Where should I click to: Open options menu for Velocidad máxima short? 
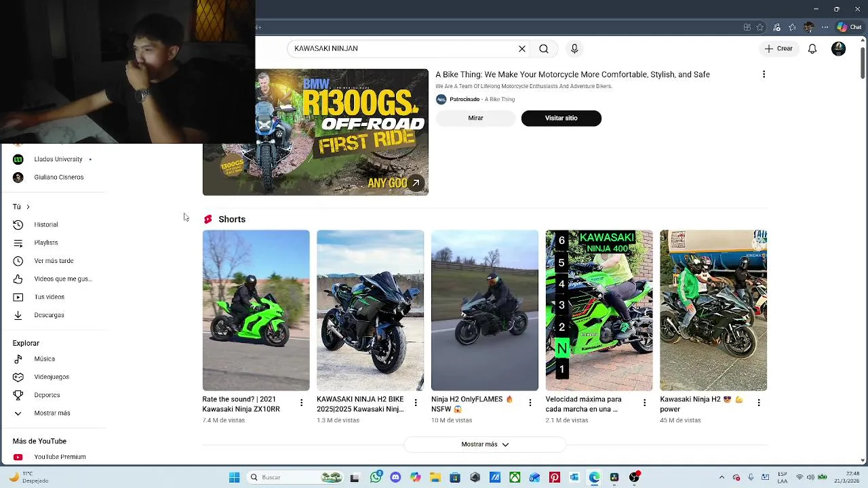click(x=644, y=403)
